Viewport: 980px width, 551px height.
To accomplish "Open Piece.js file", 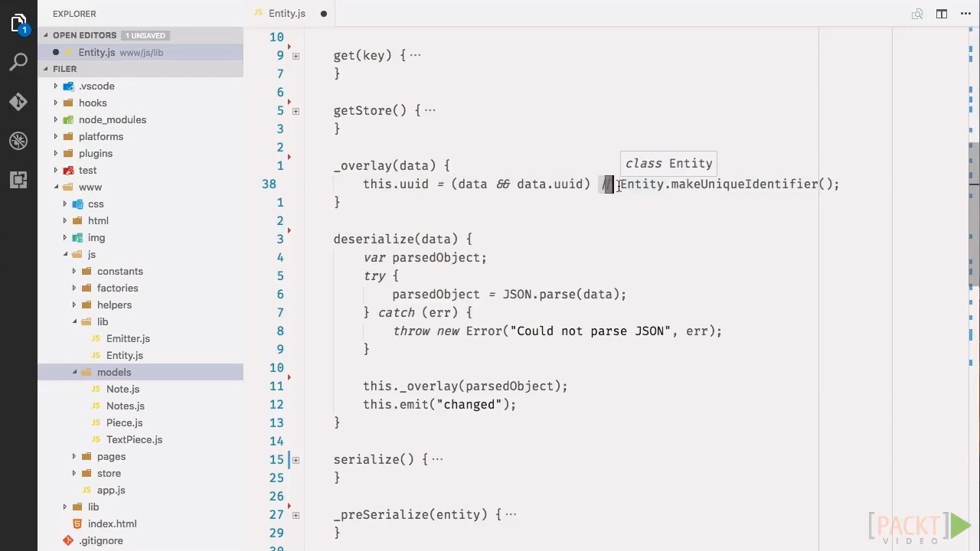I will click(x=125, y=422).
